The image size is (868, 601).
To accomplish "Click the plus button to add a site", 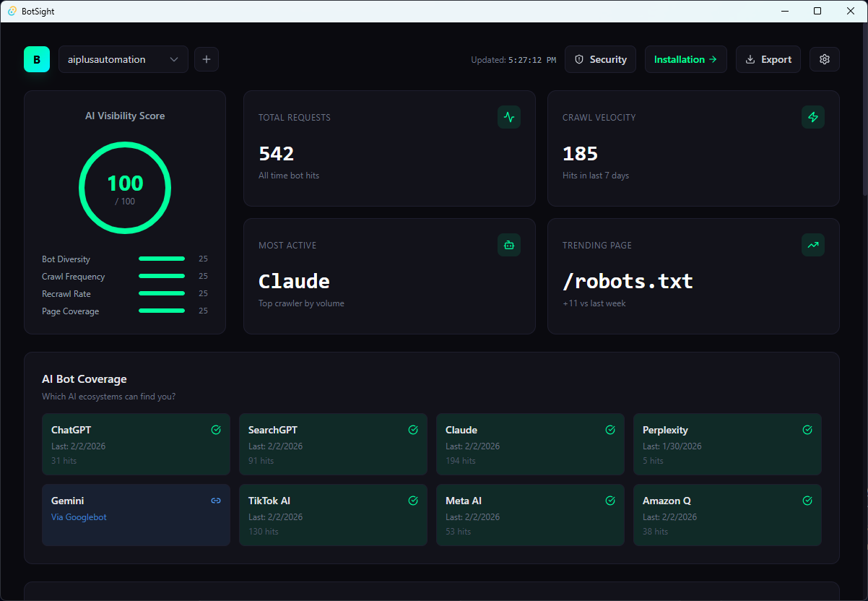I will tap(207, 59).
